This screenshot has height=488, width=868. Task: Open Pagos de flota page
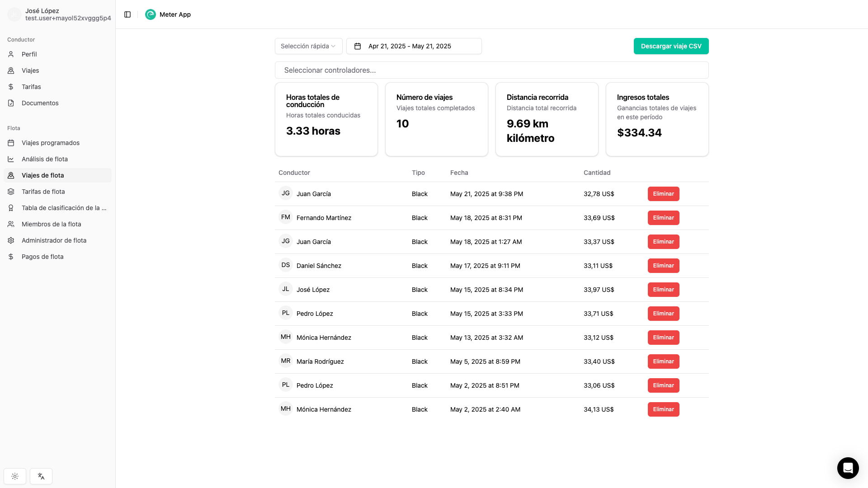point(42,257)
